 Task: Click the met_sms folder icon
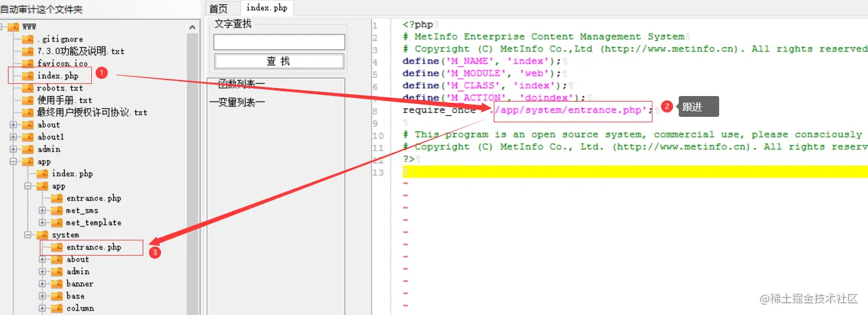click(x=56, y=210)
